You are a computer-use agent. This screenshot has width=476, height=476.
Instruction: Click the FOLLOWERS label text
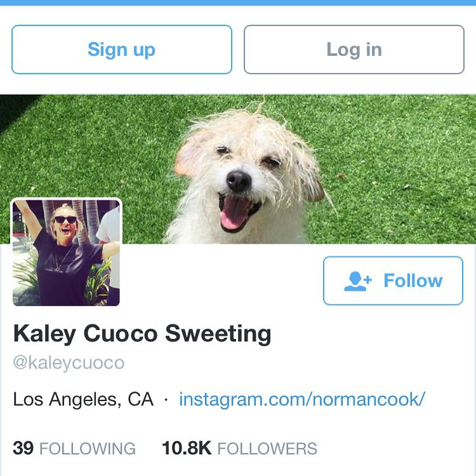267,449
